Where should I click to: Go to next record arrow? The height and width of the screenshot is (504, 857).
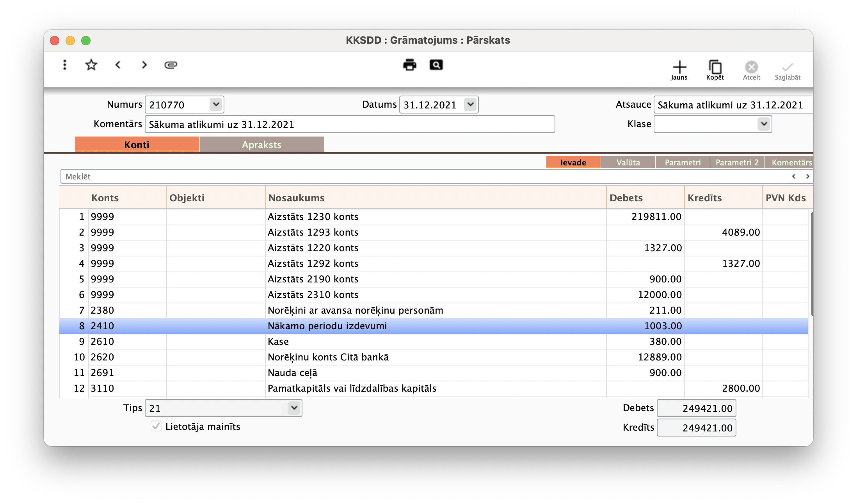(x=144, y=65)
